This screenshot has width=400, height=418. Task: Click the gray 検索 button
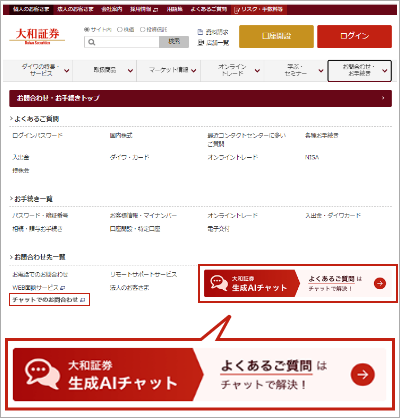point(174,42)
